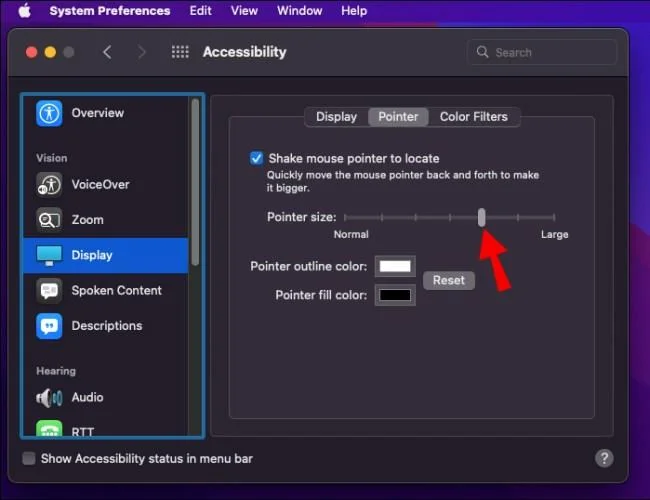Focus the Search field

542,52
